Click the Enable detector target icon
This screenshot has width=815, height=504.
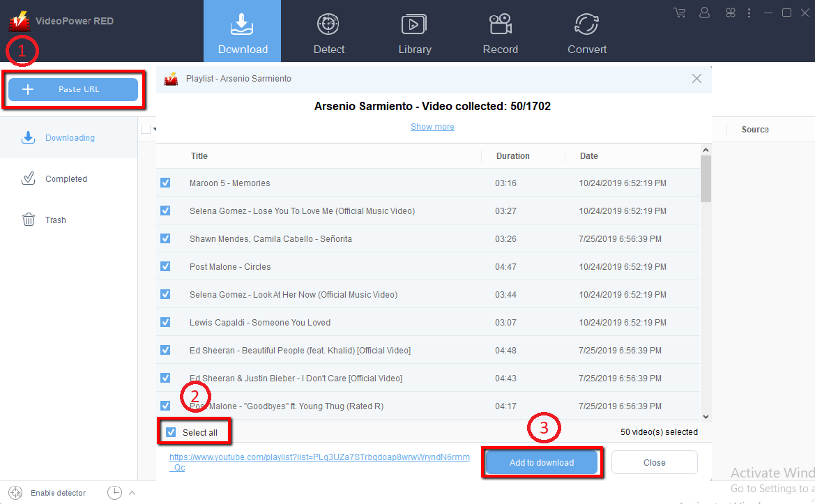click(x=15, y=493)
